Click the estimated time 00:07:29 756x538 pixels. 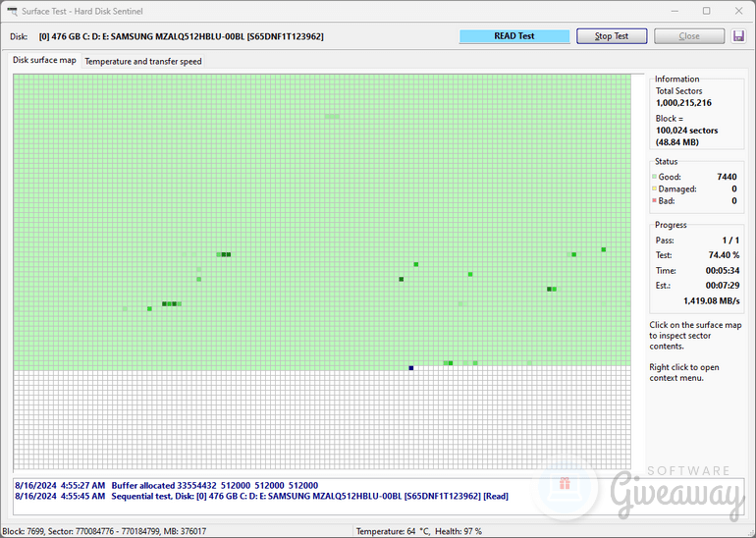click(723, 286)
